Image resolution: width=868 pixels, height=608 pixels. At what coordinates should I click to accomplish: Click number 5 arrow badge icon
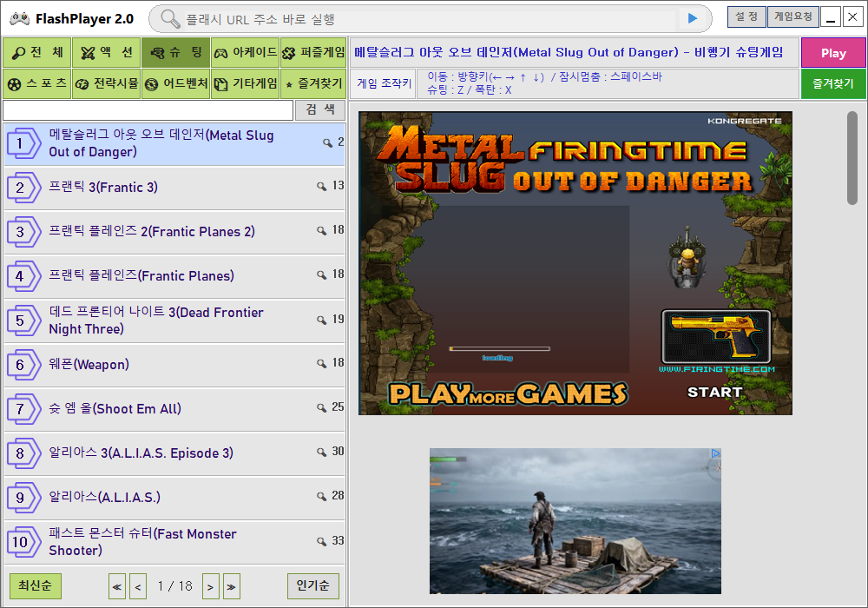(x=23, y=321)
